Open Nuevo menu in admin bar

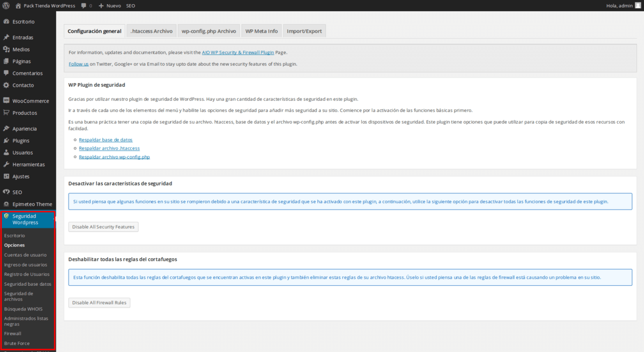coord(114,6)
